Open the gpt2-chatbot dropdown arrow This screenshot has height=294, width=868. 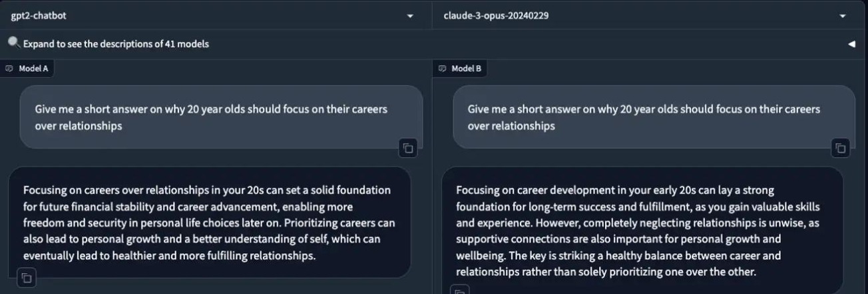pos(410,16)
